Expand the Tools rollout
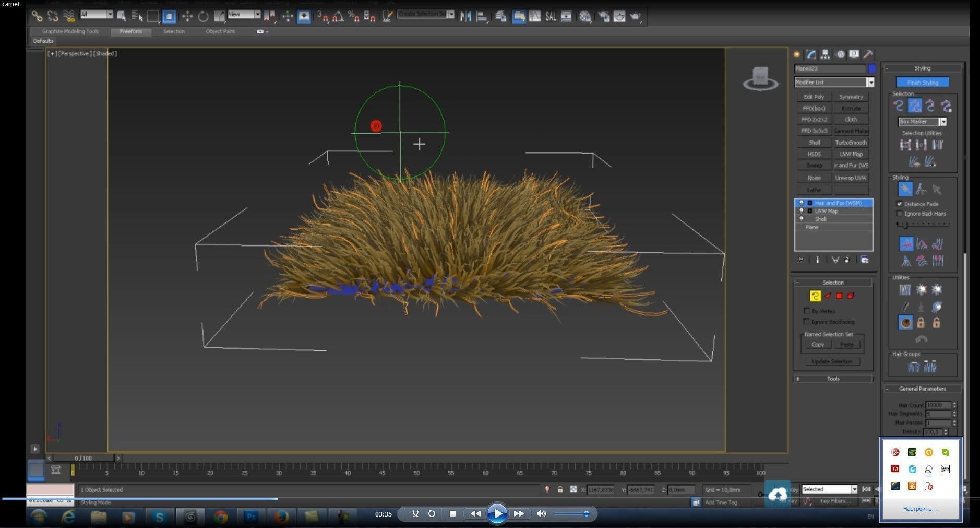The height and width of the screenshot is (528, 980). [833, 379]
